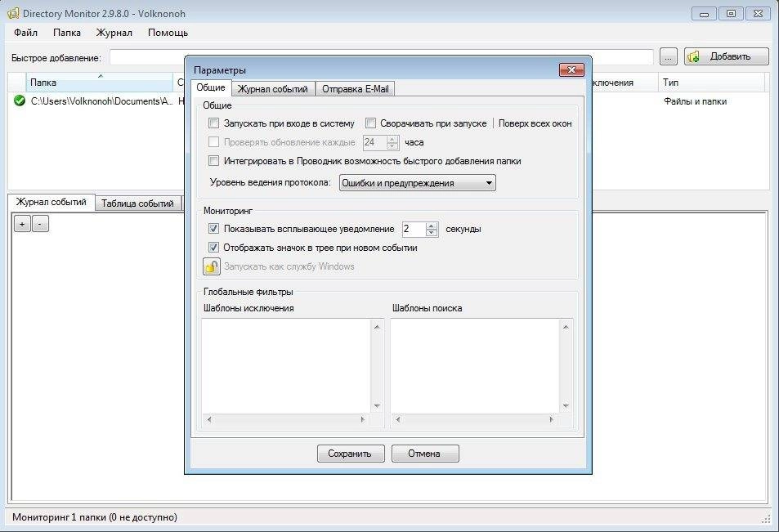Click up arrow of Шаблоны поиска vertical scrollbar
Image resolution: width=779 pixels, height=532 pixels.
pyautogui.click(x=566, y=326)
